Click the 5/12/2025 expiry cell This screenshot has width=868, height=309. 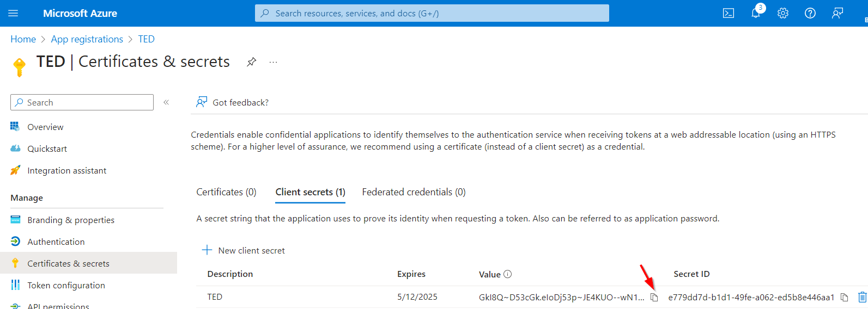click(417, 297)
